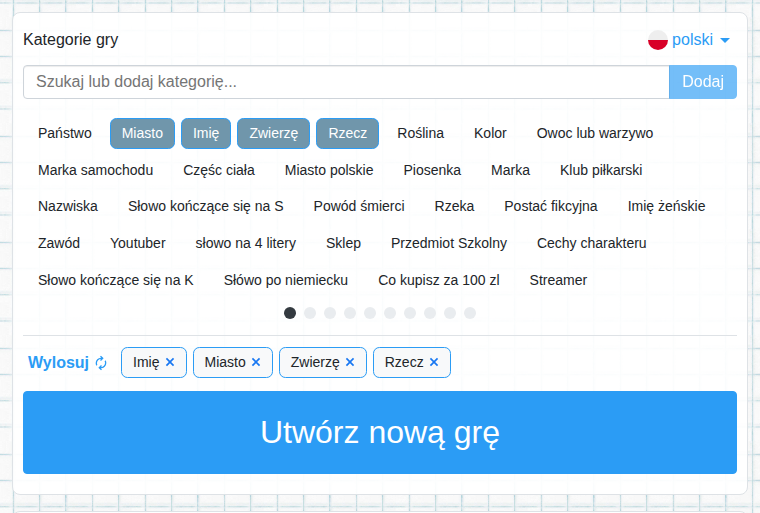Click the category search input field
The image size is (760, 513).
coord(346,82)
